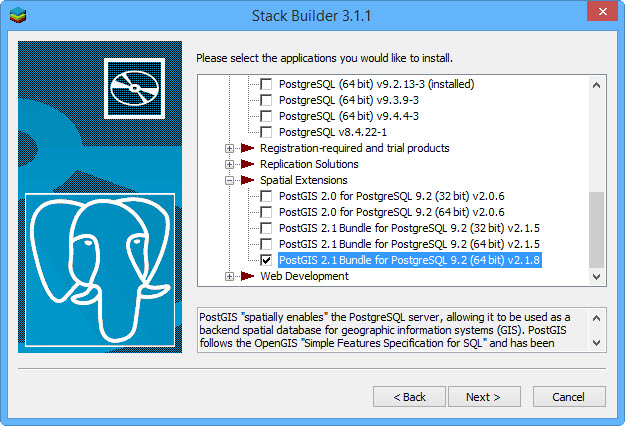Image resolution: width=625 pixels, height=426 pixels.
Task: Click the PostGIS description text area
Action: click(393, 330)
